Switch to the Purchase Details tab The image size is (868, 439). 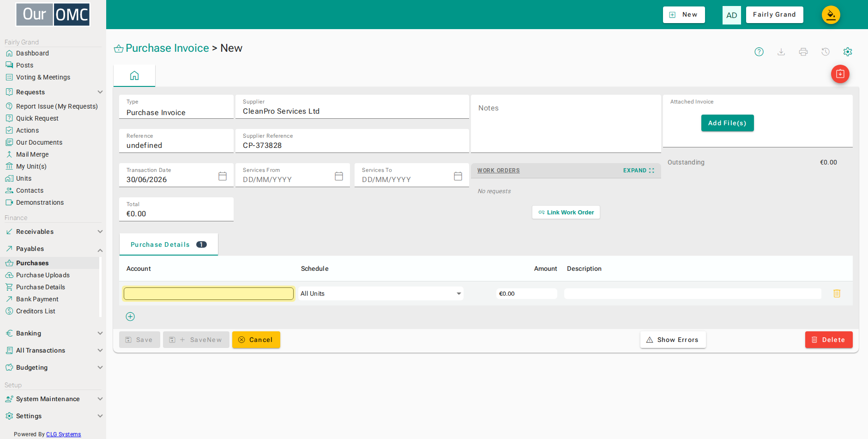click(x=169, y=244)
